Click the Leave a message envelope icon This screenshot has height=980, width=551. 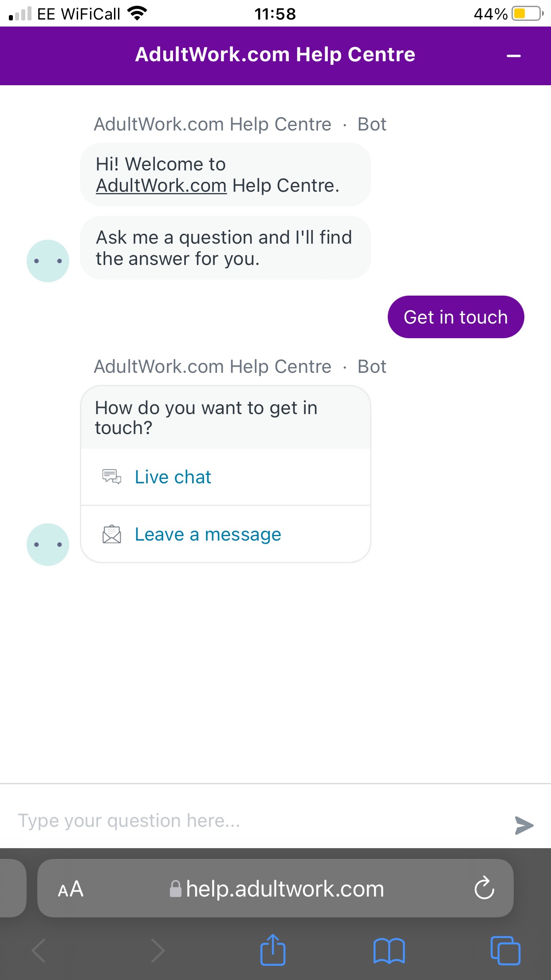point(111,534)
